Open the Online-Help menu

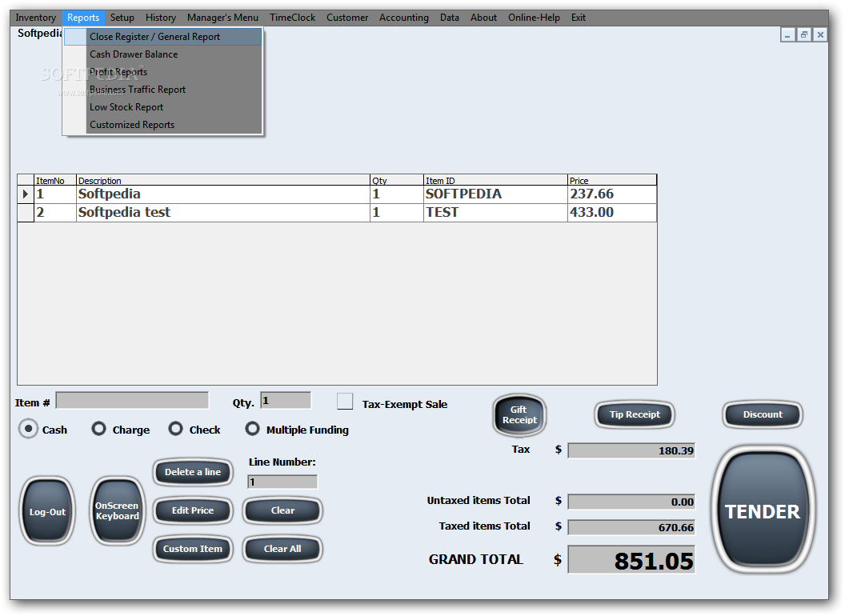(x=534, y=18)
